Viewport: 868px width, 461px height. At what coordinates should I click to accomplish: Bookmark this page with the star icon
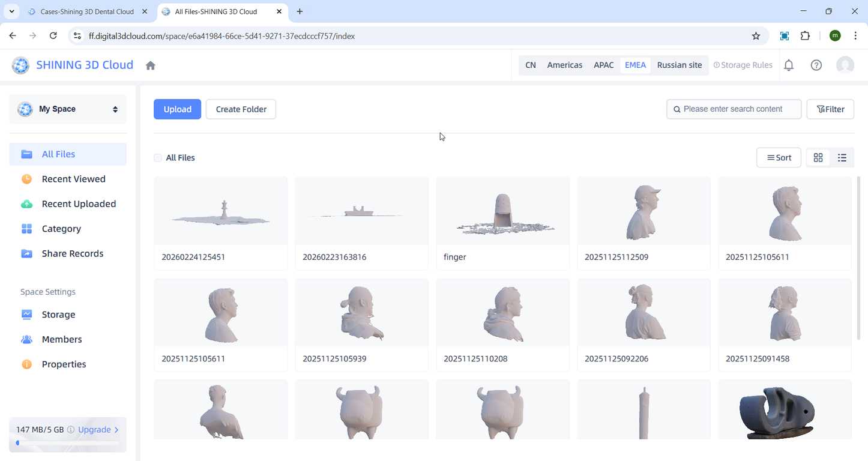(x=756, y=36)
